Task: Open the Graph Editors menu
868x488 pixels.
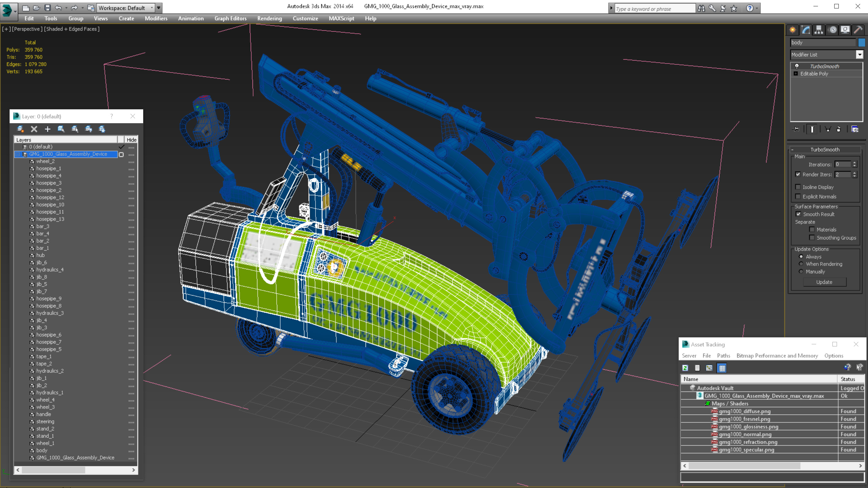Action: (x=231, y=18)
